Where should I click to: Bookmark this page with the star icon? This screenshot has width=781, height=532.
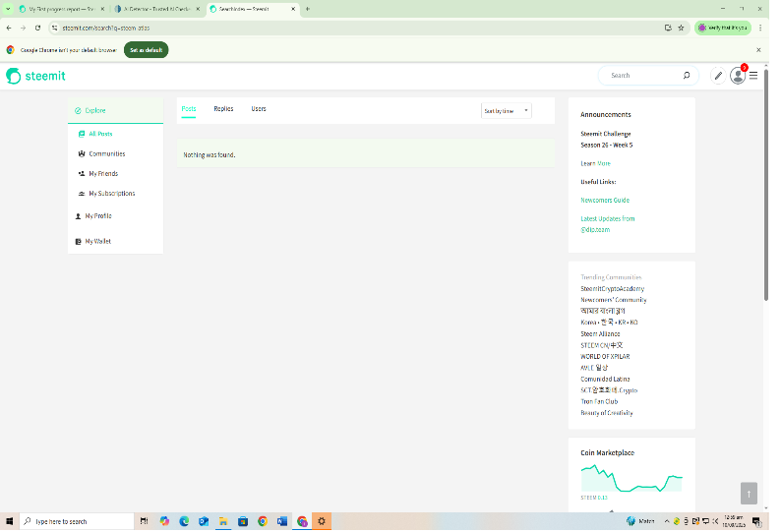(681, 28)
